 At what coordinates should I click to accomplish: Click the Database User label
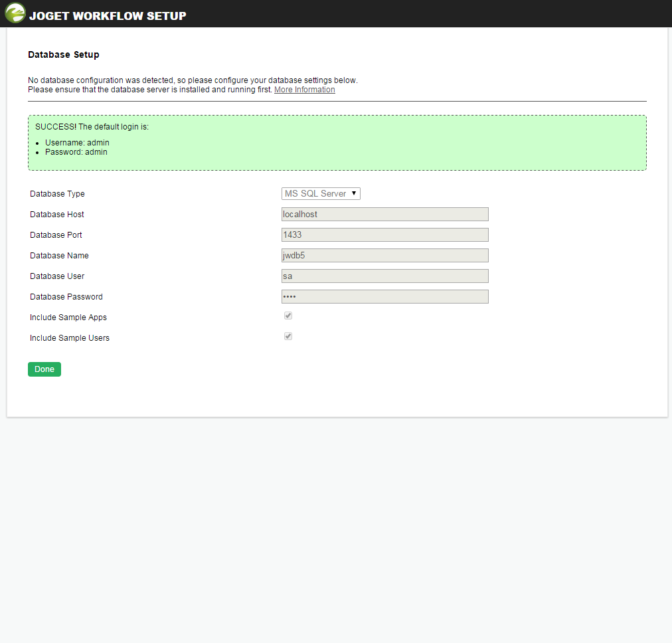coord(57,276)
